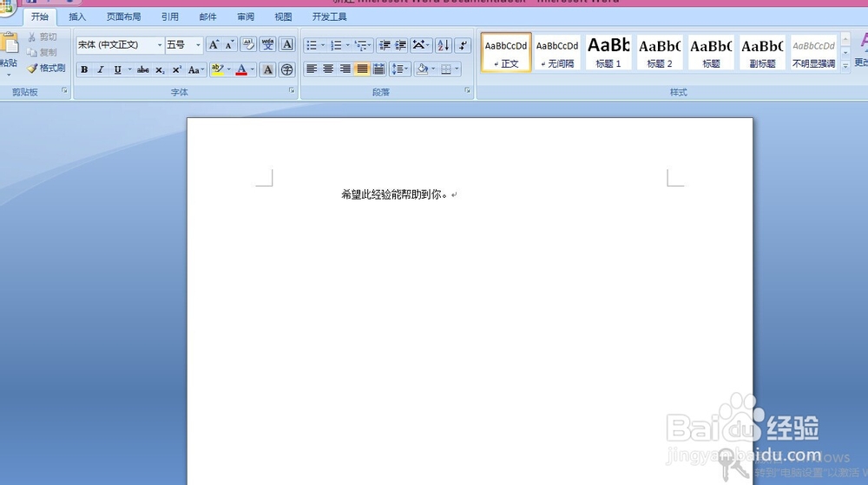Open line spacing options

click(399, 69)
